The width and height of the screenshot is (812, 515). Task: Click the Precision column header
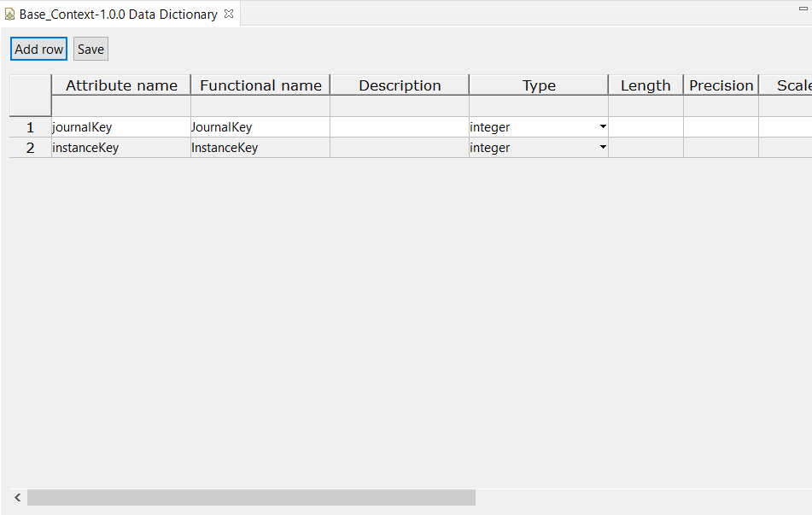pyautogui.click(x=721, y=85)
